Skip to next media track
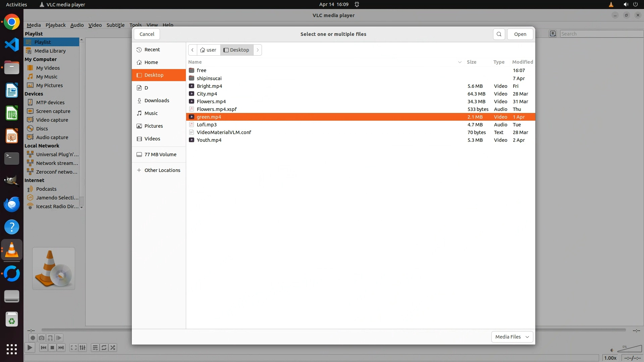 (x=61, y=348)
